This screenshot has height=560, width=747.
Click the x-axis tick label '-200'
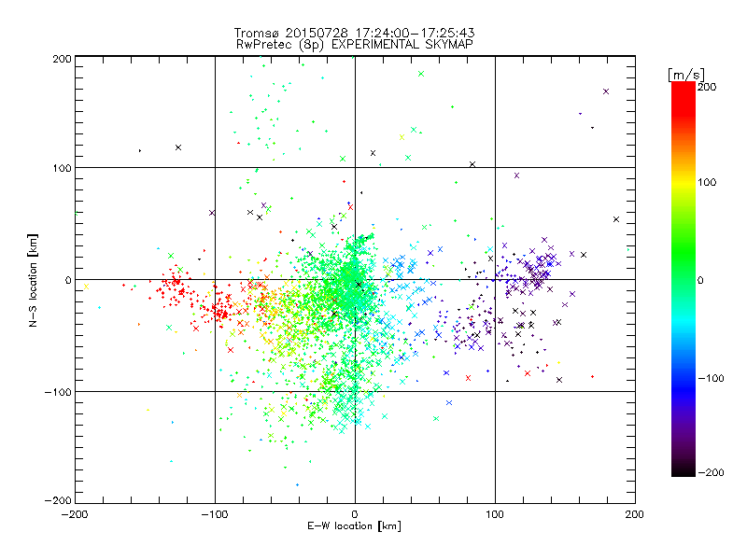(75, 515)
